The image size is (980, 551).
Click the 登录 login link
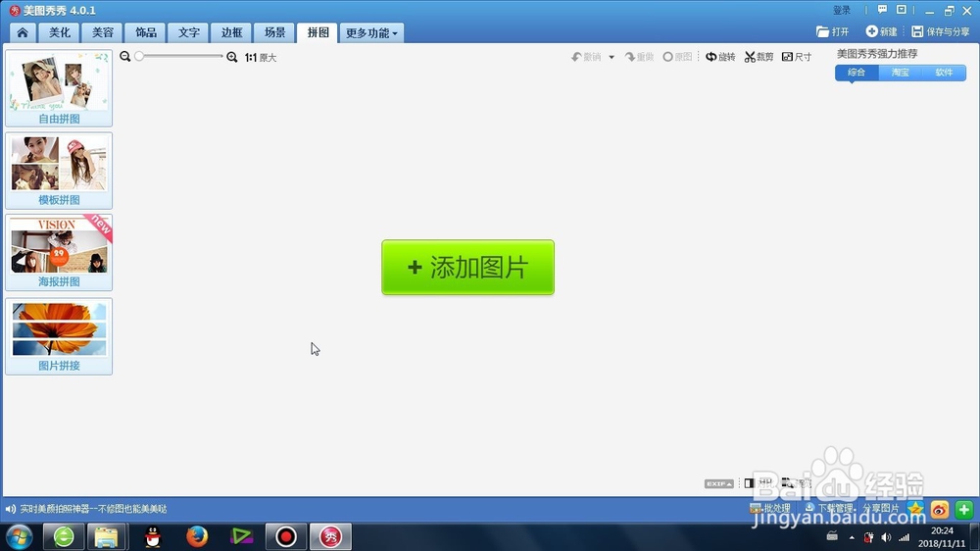[x=842, y=10]
